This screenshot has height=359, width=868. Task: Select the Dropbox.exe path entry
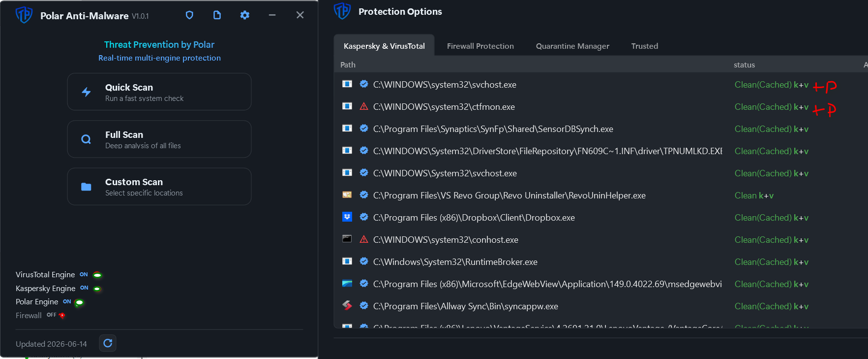point(474,218)
